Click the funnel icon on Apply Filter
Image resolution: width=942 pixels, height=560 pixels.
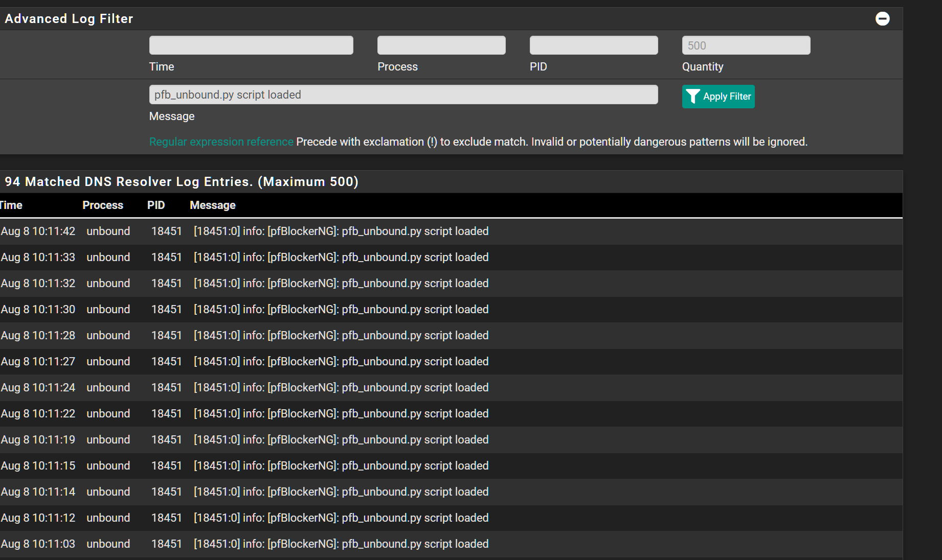click(x=692, y=97)
